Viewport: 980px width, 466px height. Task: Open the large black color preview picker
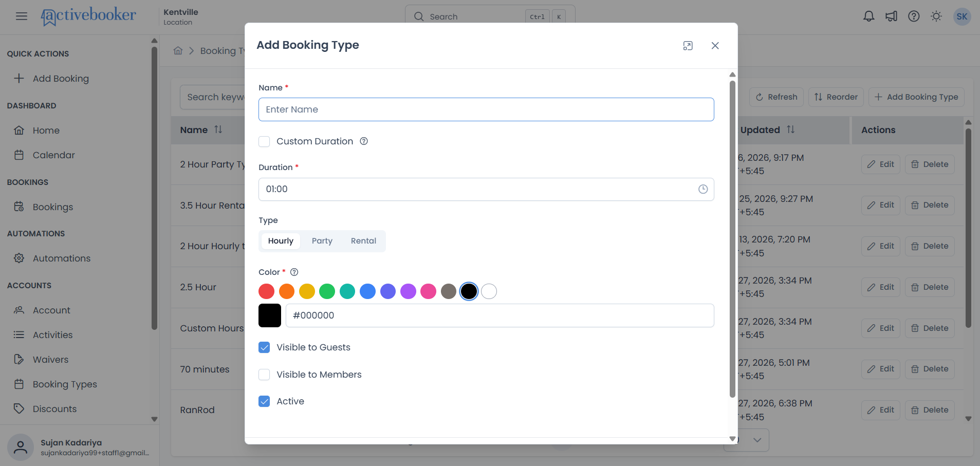pyautogui.click(x=270, y=315)
